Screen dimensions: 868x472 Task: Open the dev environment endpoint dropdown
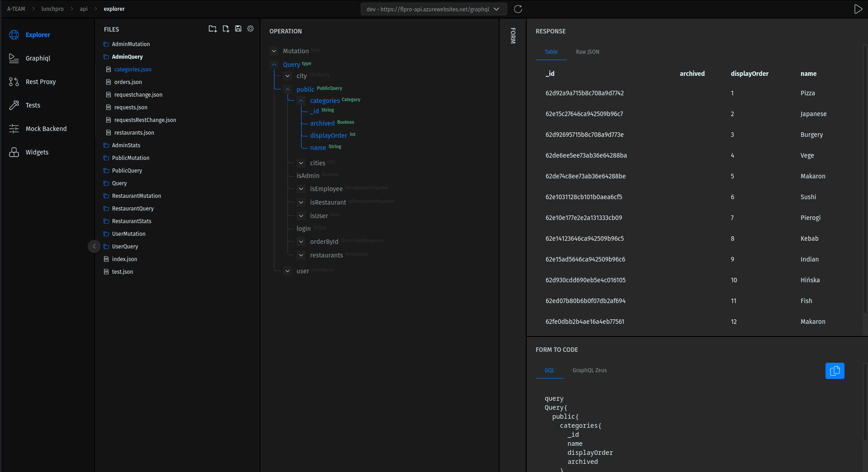tap(496, 9)
